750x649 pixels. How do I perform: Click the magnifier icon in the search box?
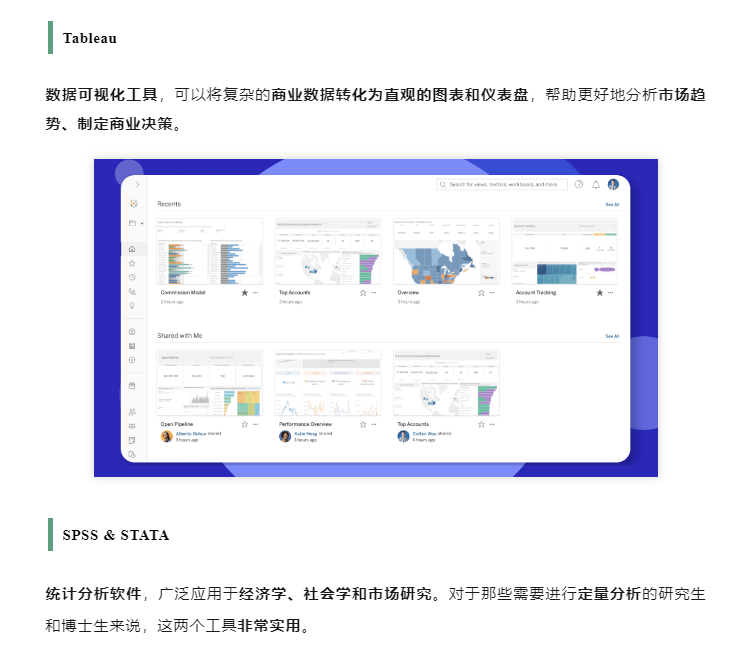pyautogui.click(x=443, y=184)
